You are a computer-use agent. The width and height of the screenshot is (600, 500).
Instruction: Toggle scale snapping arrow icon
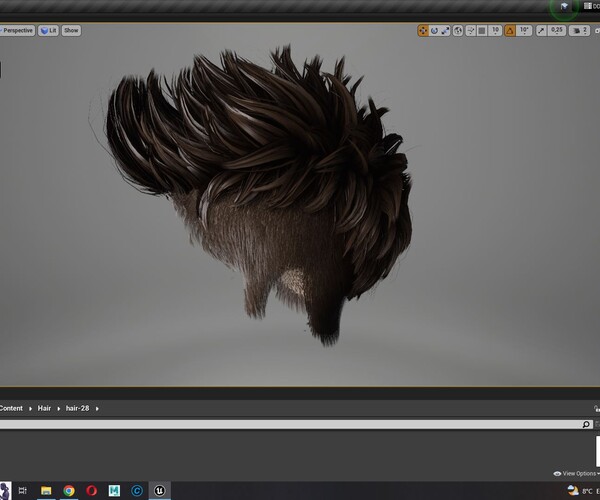coord(541,31)
